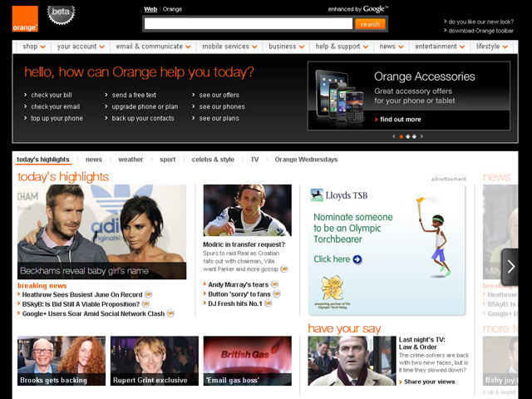Viewport: 532px width, 399px height.
Task: Click back up your contacts link
Action: [143, 118]
